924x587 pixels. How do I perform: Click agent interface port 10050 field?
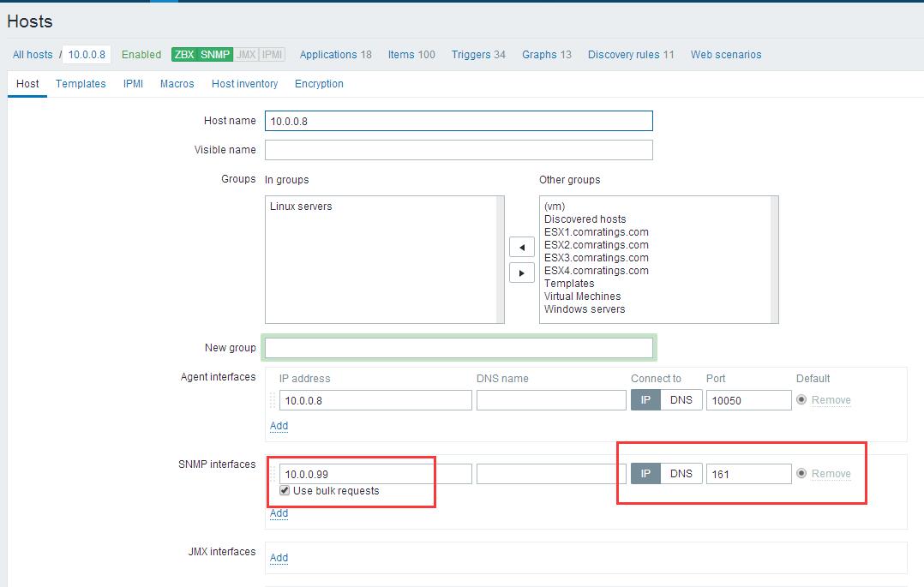click(748, 400)
